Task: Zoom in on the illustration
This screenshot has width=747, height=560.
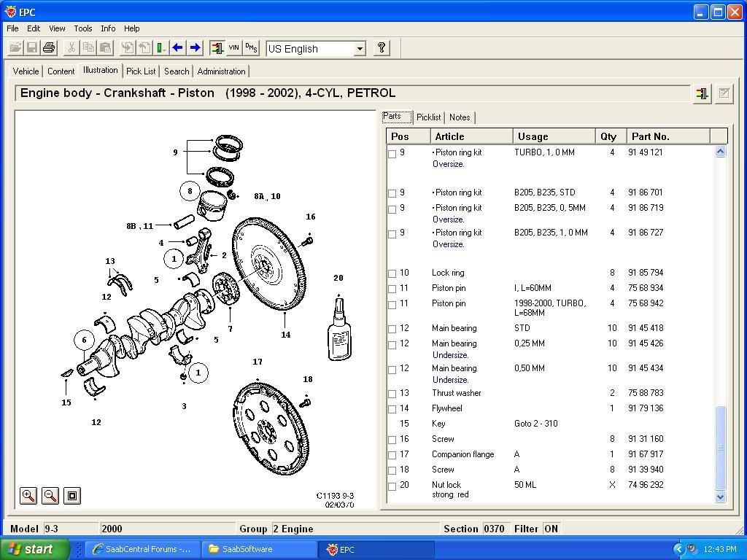Action: click(28, 495)
